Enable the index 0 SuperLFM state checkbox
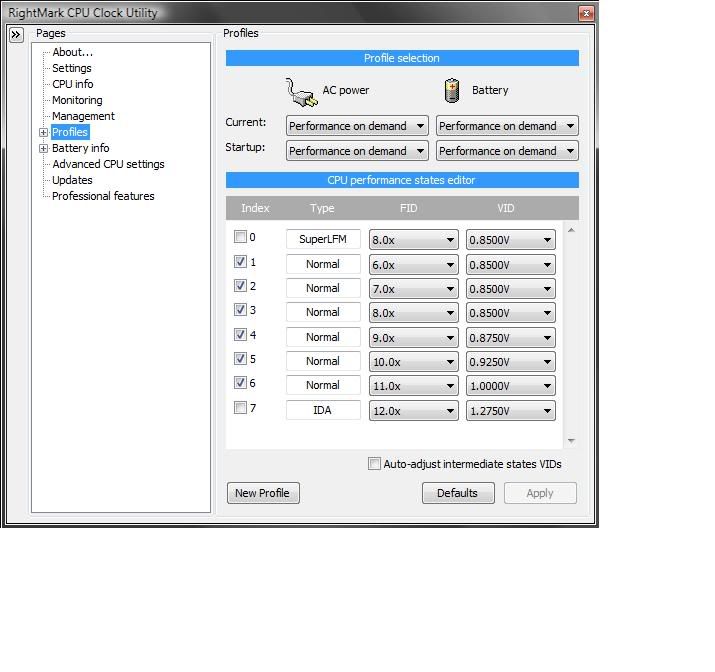Image resolution: width=715 pixels, height=672 pixels. coord(240,237)
